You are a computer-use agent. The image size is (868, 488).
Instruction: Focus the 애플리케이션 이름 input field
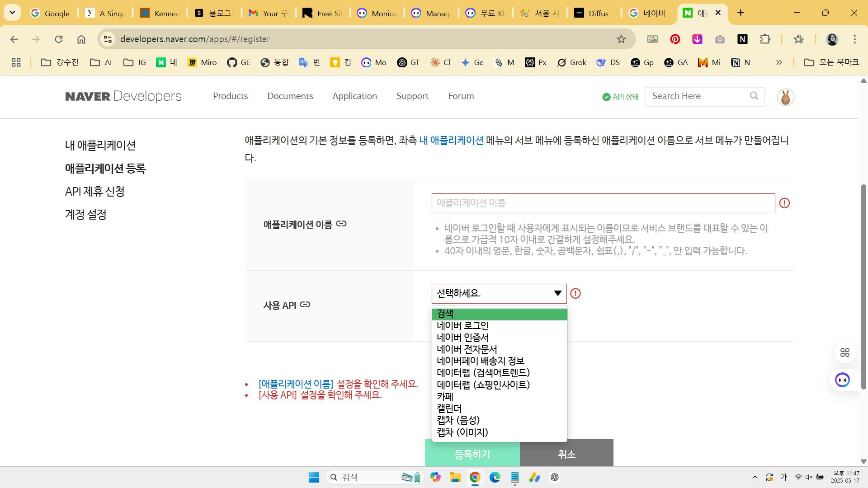pyautogui.click(x=603, y=203)
